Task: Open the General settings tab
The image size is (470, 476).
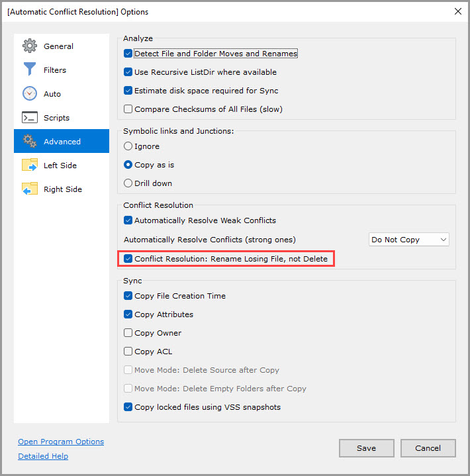Action: click(62, 46)
